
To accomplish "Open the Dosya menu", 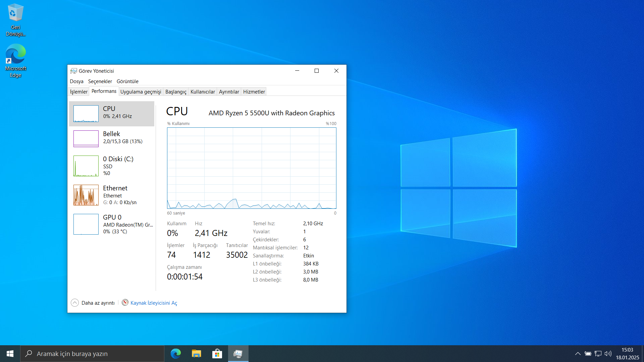I will coord(76,81).
